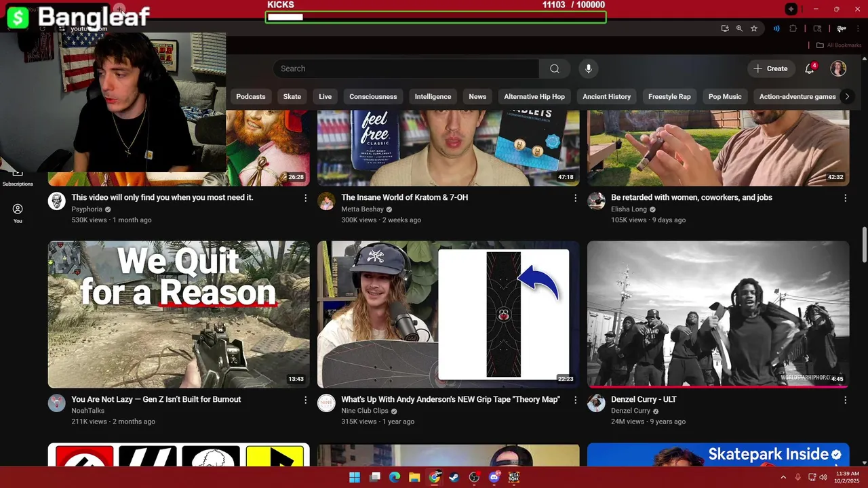The width and height of the screenshot is (868, 488).
Task: Open options for Kratom & 7-OH video
Action: pyautogui.click(x=575, y=198)
